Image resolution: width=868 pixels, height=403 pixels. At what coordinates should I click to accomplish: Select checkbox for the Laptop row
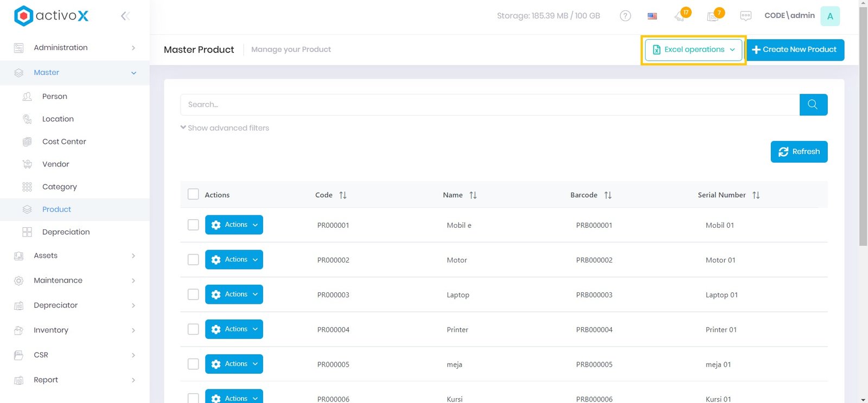[193, 294]
